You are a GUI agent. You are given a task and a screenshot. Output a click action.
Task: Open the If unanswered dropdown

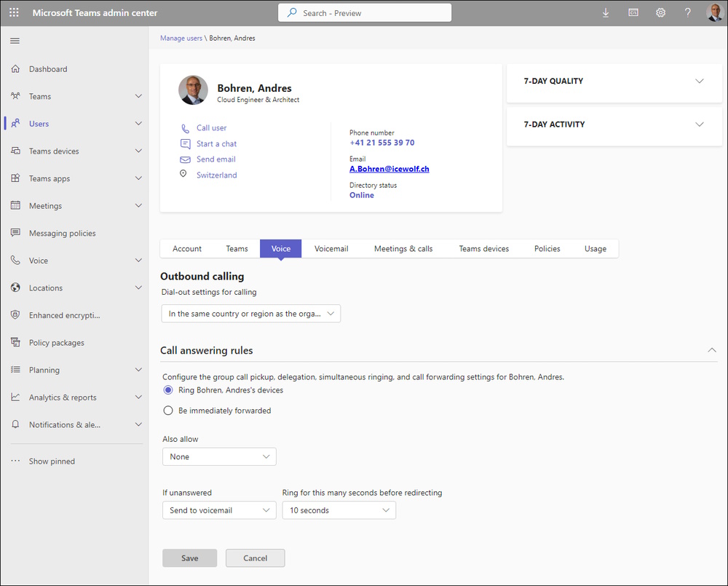coord(219,510)
